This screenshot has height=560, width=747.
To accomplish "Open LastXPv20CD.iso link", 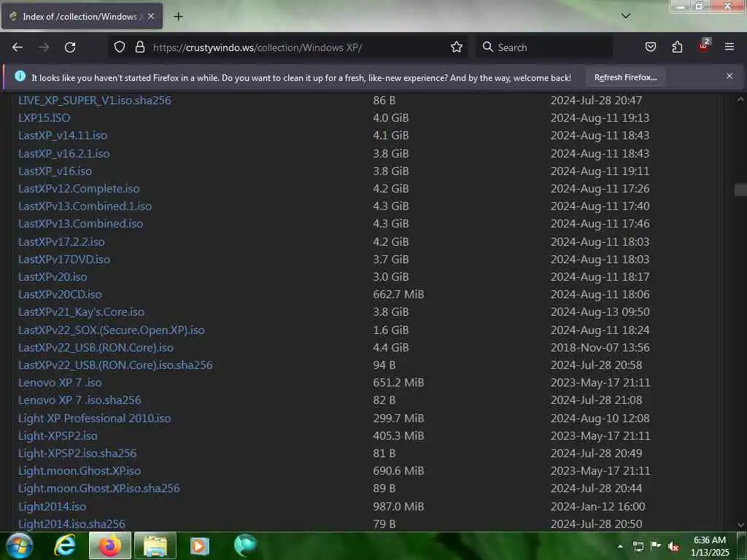I will 60,295.
